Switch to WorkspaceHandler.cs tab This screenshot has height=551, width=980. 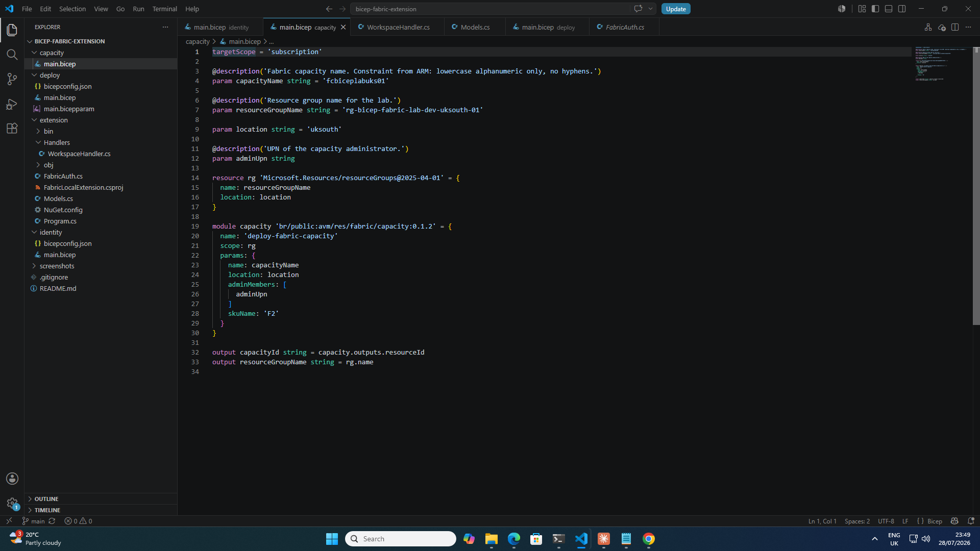tap(398, 27)
